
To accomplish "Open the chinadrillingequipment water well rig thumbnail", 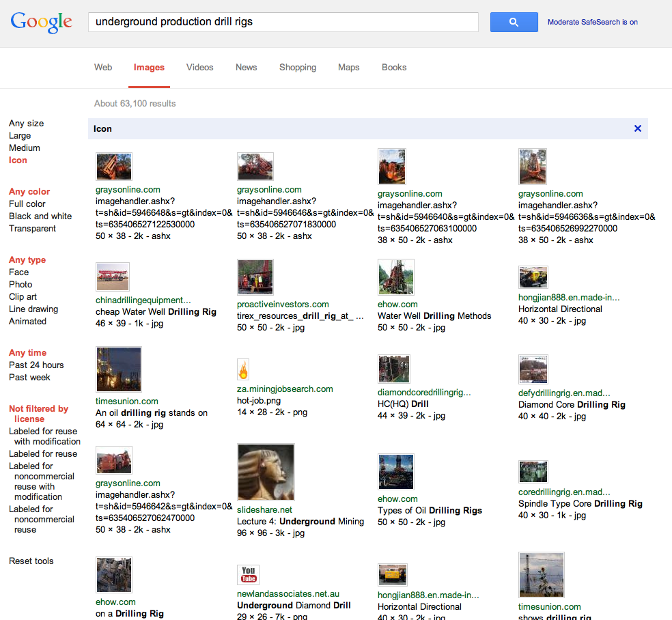I will tap(112, 277).
